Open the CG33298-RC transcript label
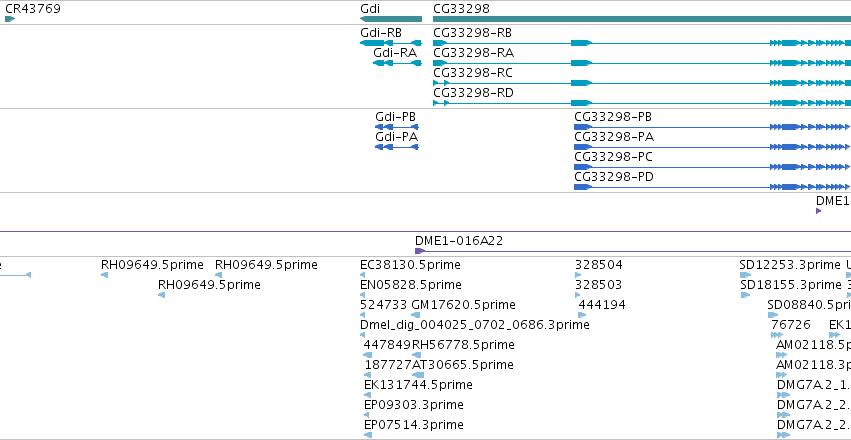The width and height of the screenshot is (851, 440). 473,73
